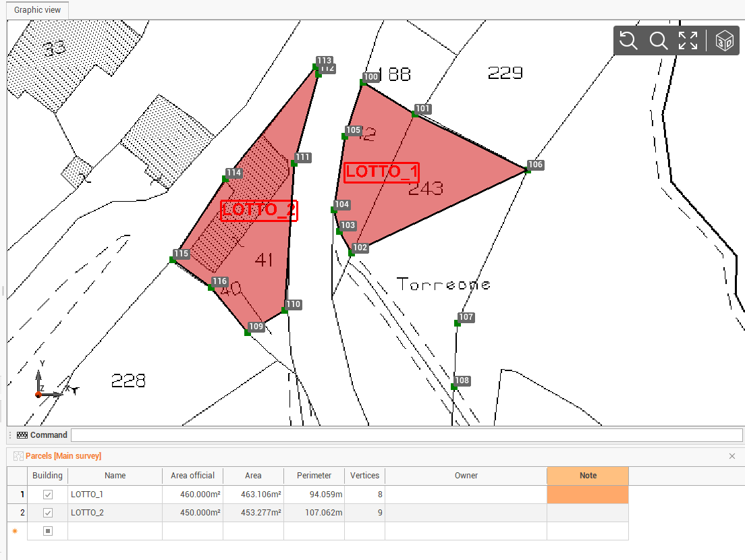Click in the Command input field
Image resolution: width=745 pixels, height=560 pixels.
(406, 435)
